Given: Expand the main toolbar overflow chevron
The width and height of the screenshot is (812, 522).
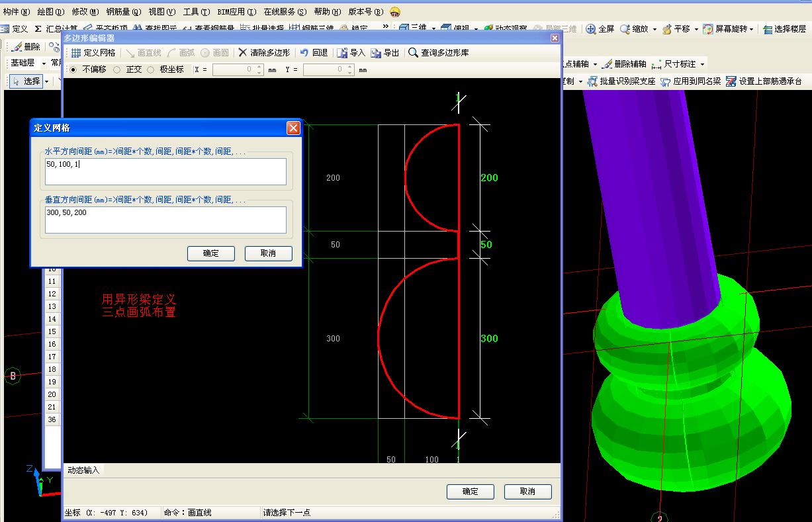Looking at the screenshot, I should 385,27.
